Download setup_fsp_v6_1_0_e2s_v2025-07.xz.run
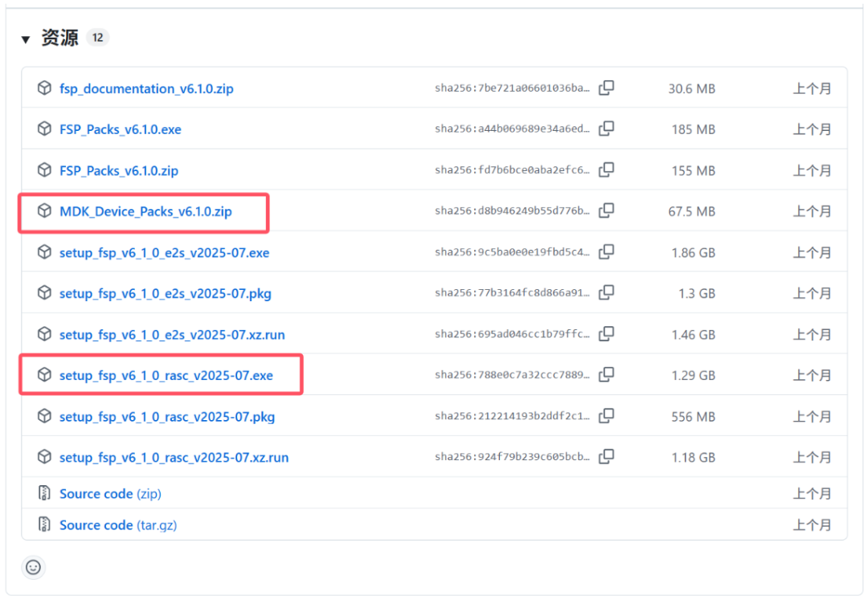Viewport: 868px width, 604px height. click(172, 334)
